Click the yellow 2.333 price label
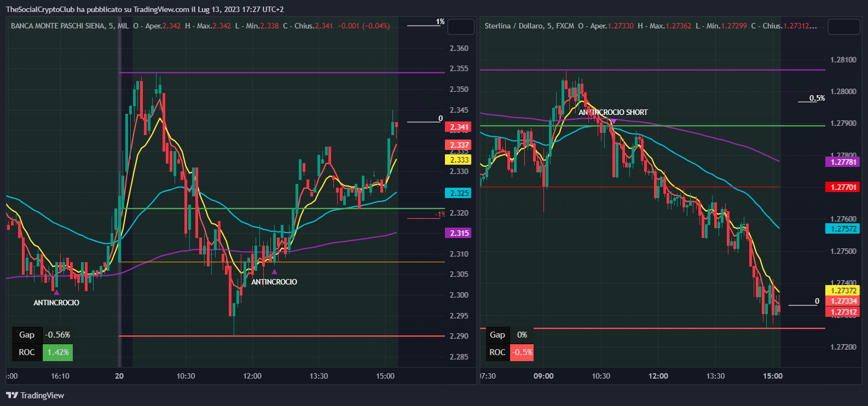This screenshot has width=868, height=406. pyautogui.click(x=459, y=160)
